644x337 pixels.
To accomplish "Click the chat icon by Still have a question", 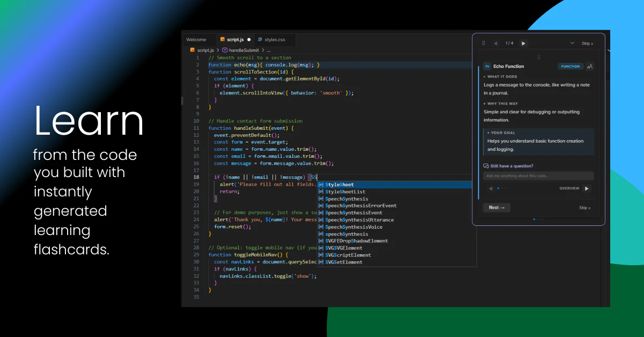I will pyautogui.click(x=486, y=166).
